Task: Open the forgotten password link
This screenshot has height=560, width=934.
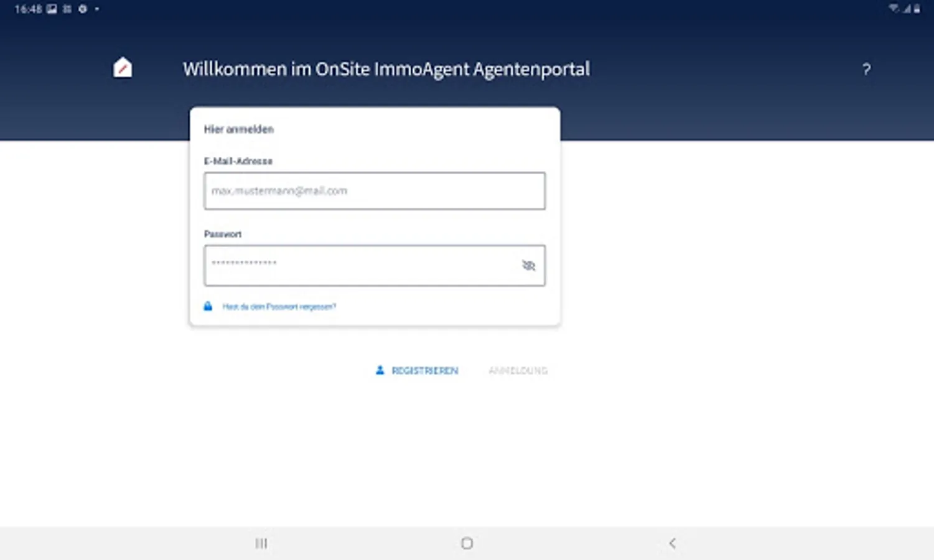Action: (279, 307)
